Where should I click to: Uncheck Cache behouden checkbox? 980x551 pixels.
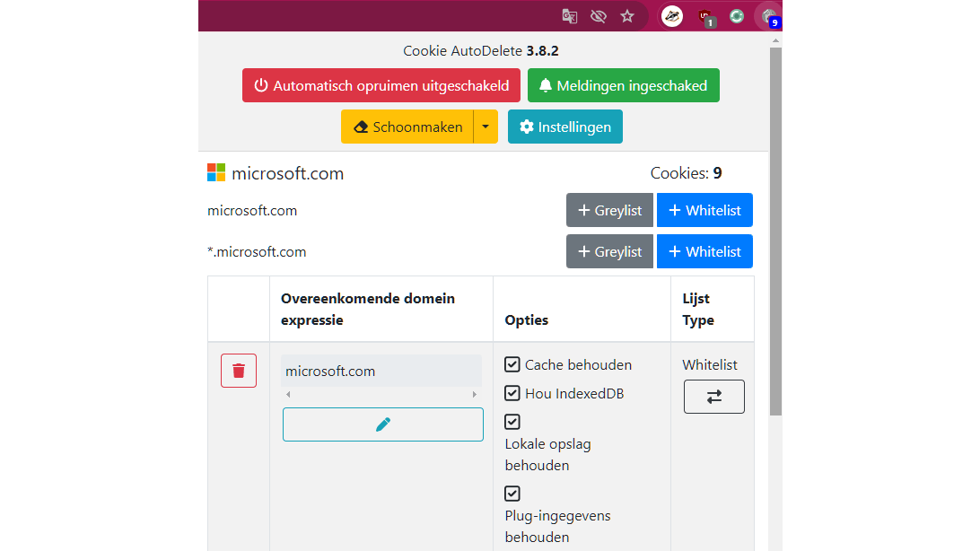512,364
